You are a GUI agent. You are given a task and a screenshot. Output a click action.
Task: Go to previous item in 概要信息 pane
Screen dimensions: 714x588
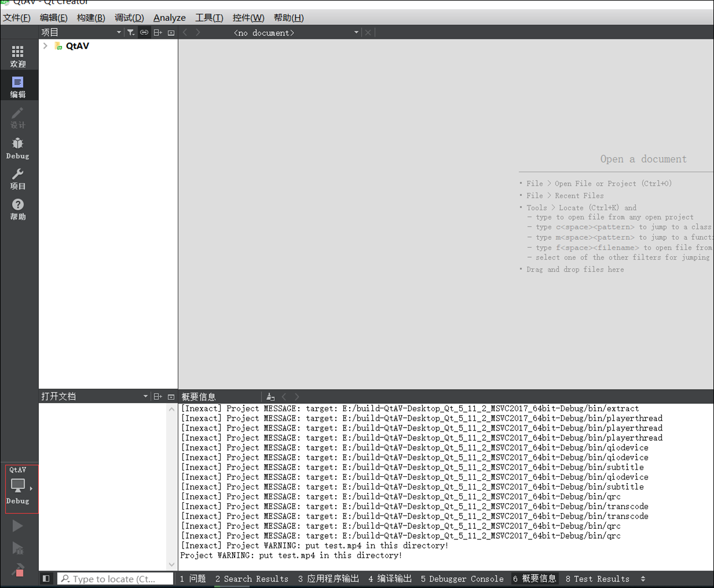(284, 397)
